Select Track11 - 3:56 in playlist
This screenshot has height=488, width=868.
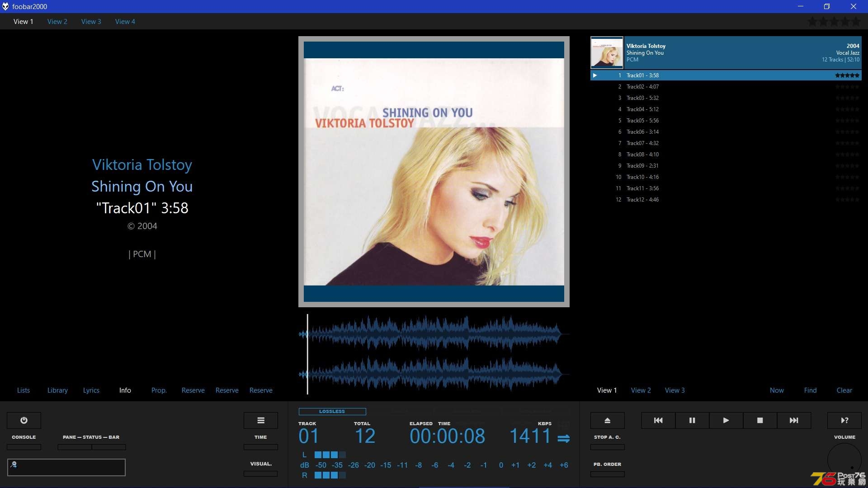(726, 188)
